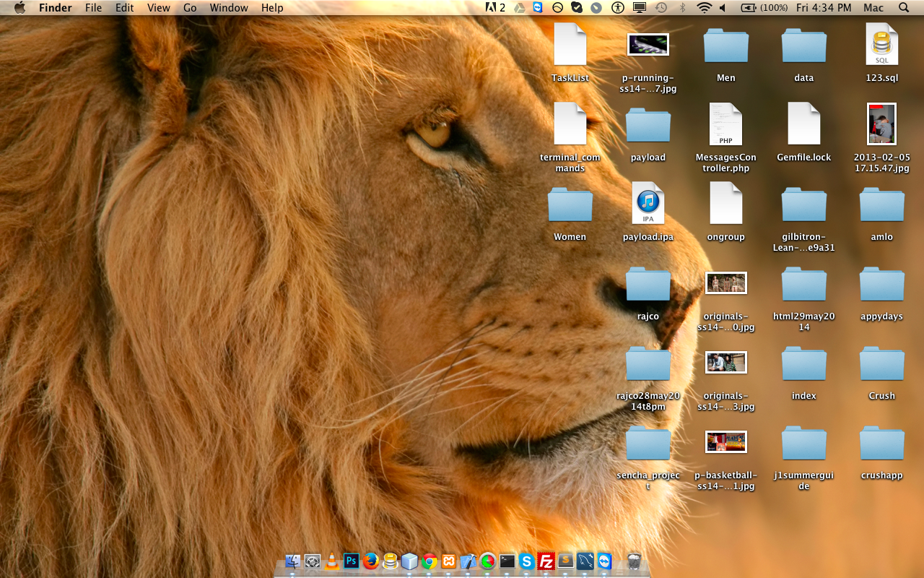Open Xcode from the dock
Viewport: 924px width, 578px height.
click(468, 561)
